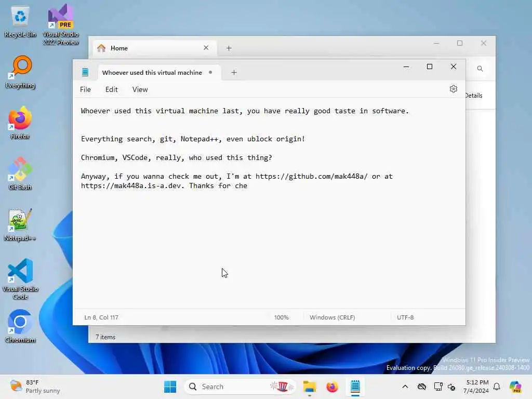Viewport: 532px width, 399px height.
Task: Switch to Firefox on the taskbar
Action: (332, 387)
